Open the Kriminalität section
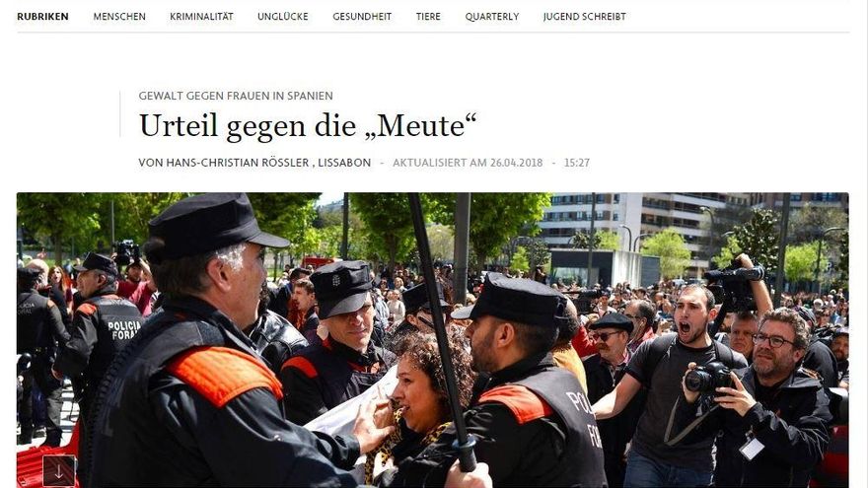Screen dimensions: 868x488 tap(201, 17)
